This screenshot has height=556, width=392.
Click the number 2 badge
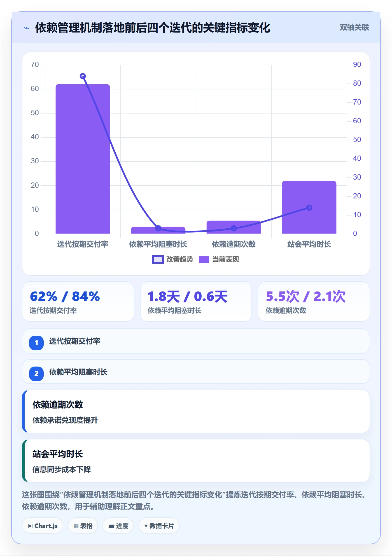pyautogui.click(x=36, y=374)
